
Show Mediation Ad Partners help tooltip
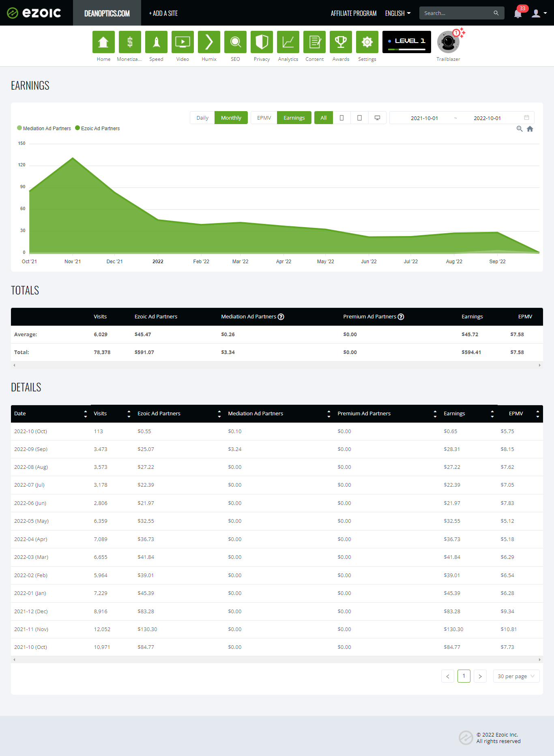tap(281, 317)
